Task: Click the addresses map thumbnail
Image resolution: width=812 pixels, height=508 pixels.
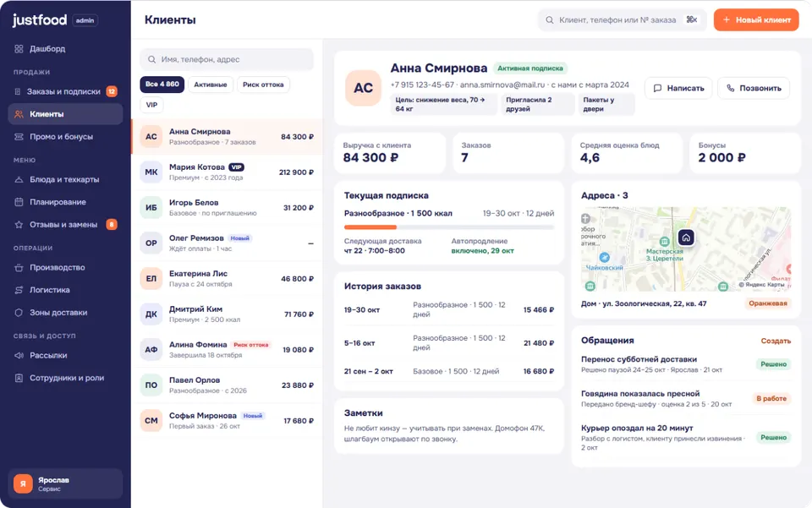Action: click(x=686, y=249)
